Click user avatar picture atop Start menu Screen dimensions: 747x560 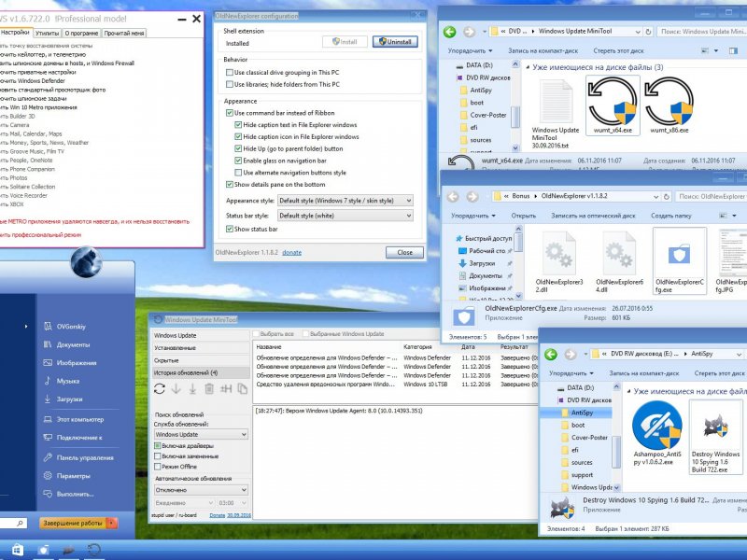(86, 261)
